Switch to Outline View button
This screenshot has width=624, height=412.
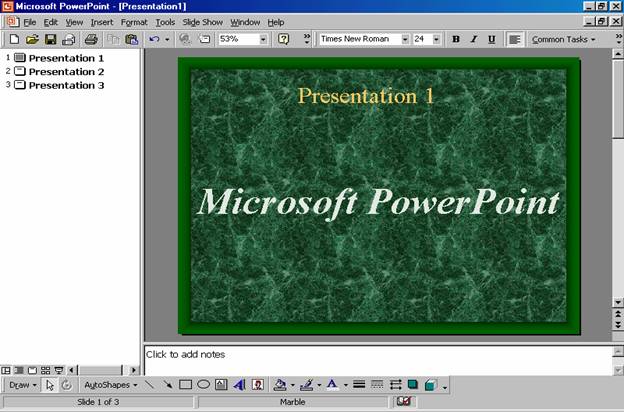[19, 370]
